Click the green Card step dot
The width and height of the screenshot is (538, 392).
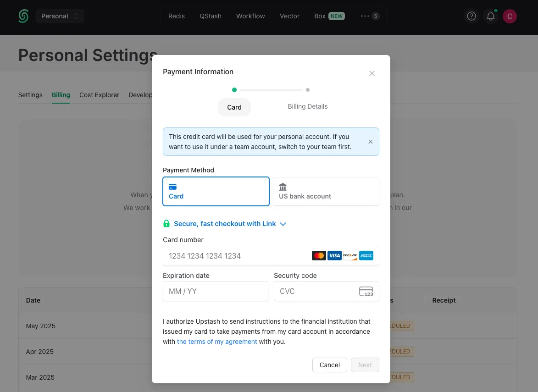coord(234,90)
